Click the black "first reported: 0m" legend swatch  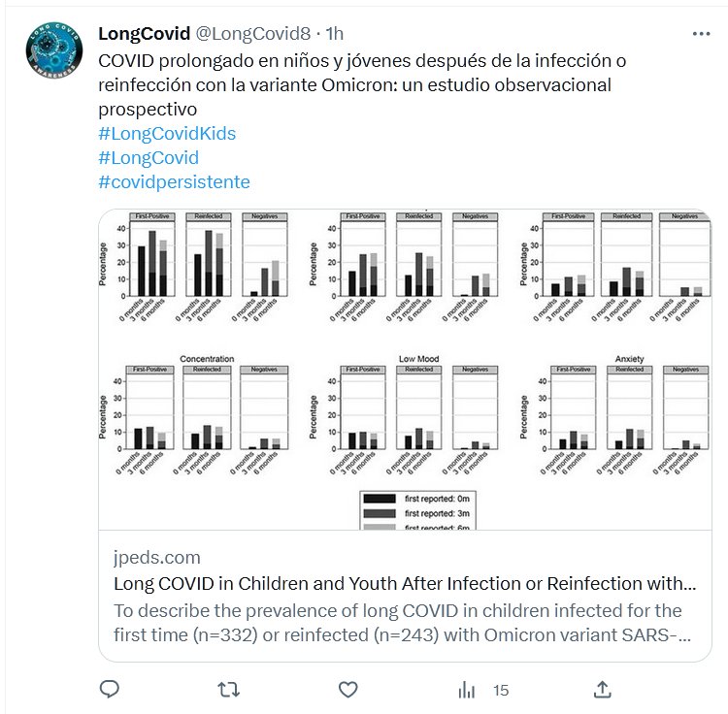tap(380, 499)
